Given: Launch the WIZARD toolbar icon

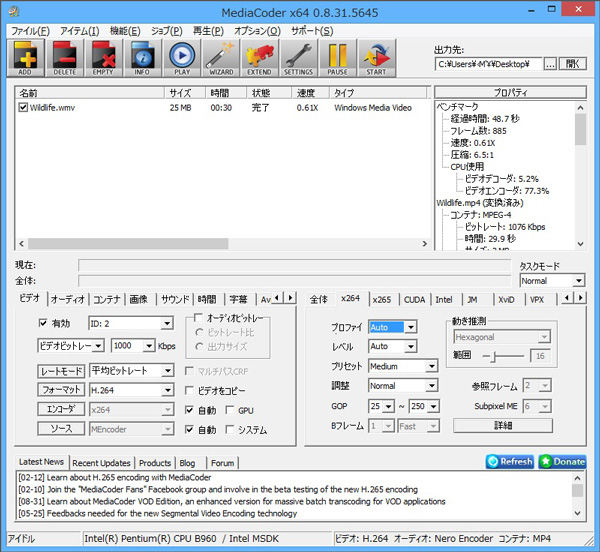Looking at the screenshot, I should click(x=221, y=58).
